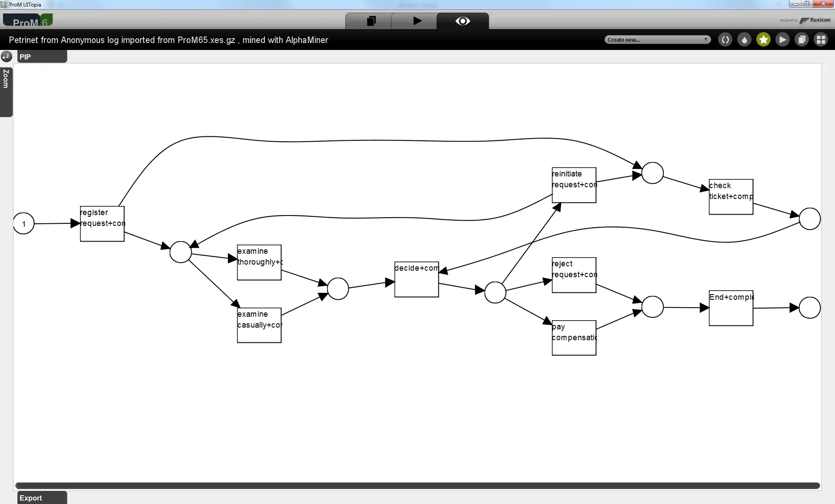Image resolution: width=835 pixels, height=504 pixels.
Task: Toggle the Eye visibility icon
Action: coord(463,21)
